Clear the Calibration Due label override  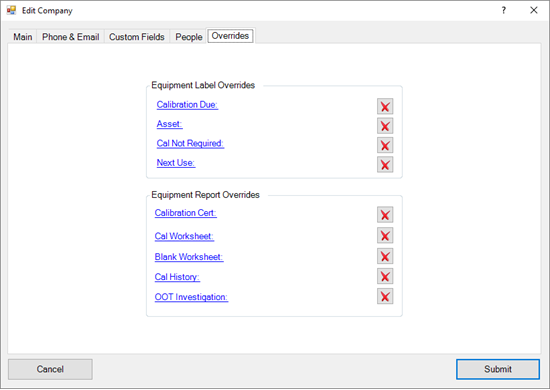[x=385, y=107]
